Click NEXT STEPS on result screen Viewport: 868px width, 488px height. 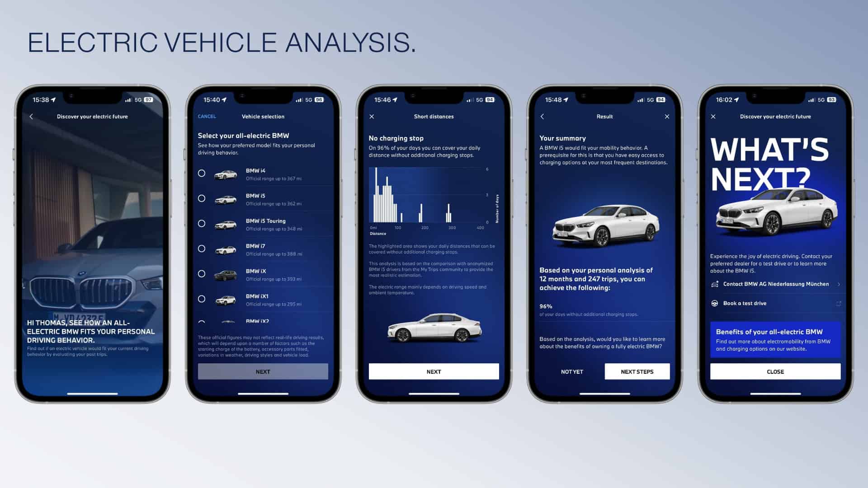click(x=637, y=372)
